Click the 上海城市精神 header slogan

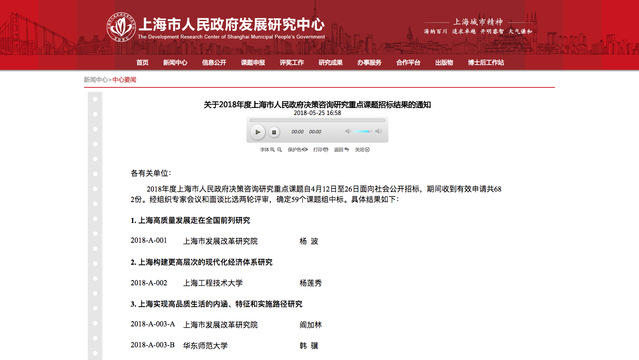478,22
